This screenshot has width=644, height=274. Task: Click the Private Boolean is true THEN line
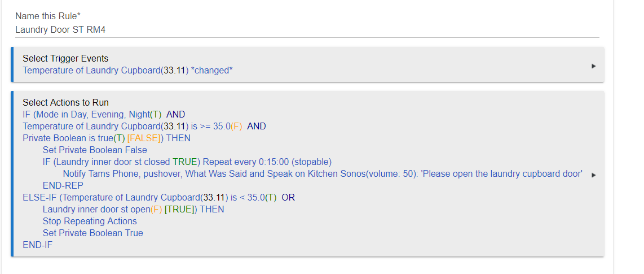pos(107,138)
